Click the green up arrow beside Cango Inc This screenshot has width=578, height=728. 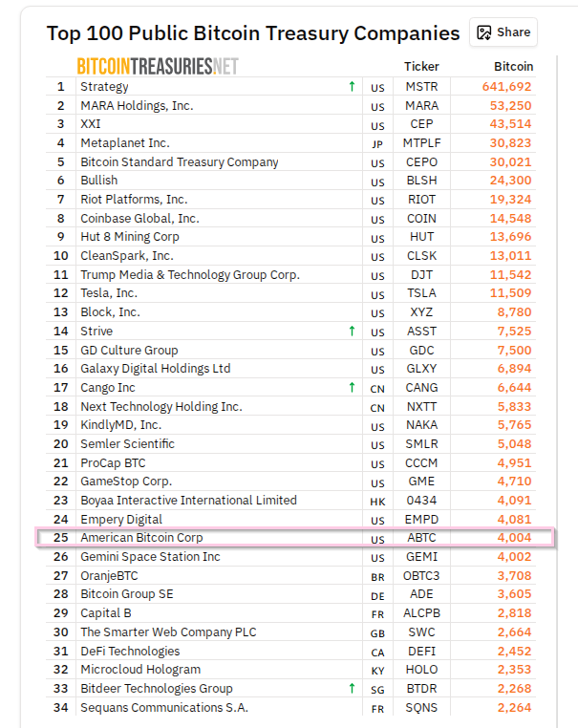[x=352, y=388]
